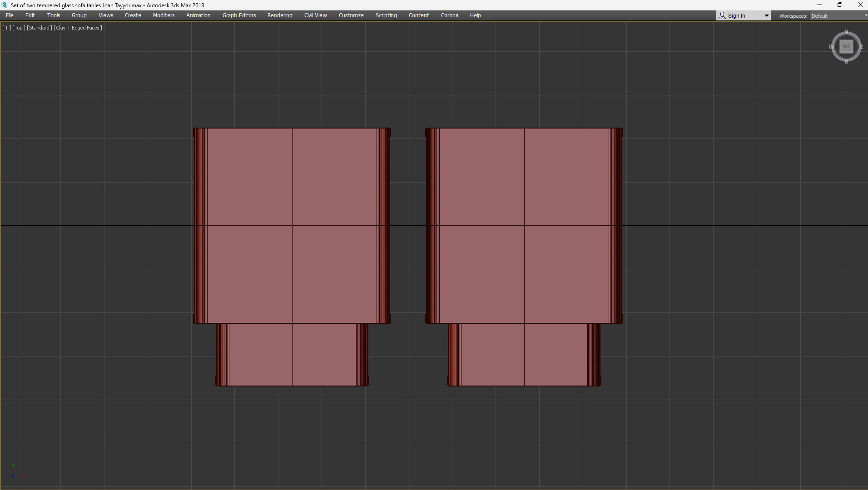Open the [Standard] viewport shading menu
Viewport: 868px width, 490px height.
40,28
